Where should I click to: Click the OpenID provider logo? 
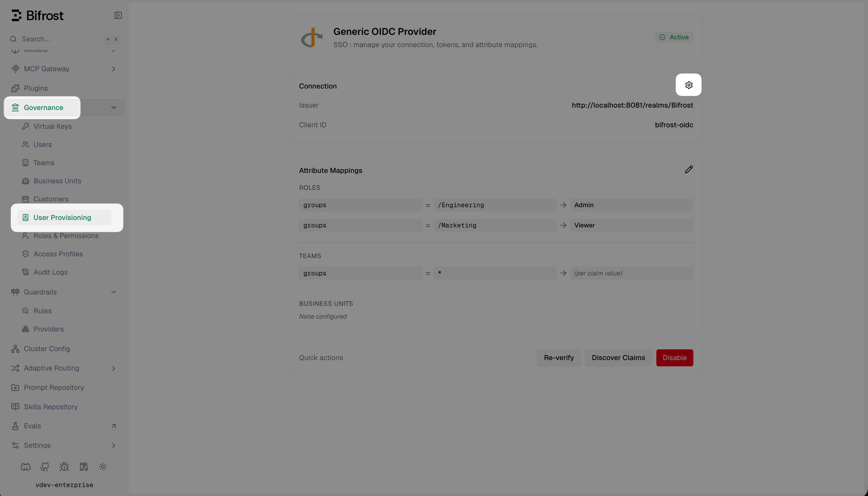312,38
